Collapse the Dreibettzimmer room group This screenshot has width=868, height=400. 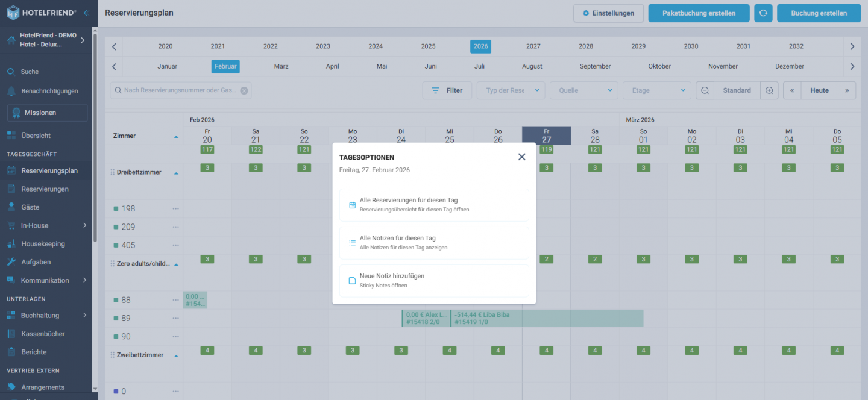[176, 173]
